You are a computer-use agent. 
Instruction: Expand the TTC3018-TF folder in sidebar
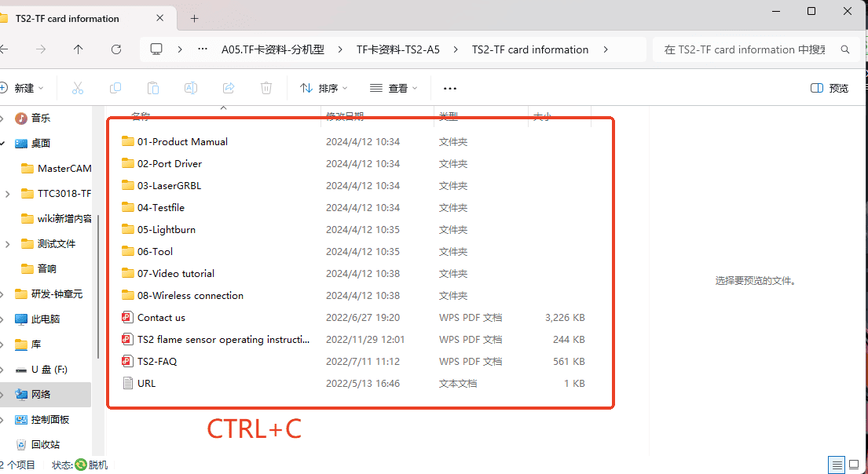coord(7,194)
